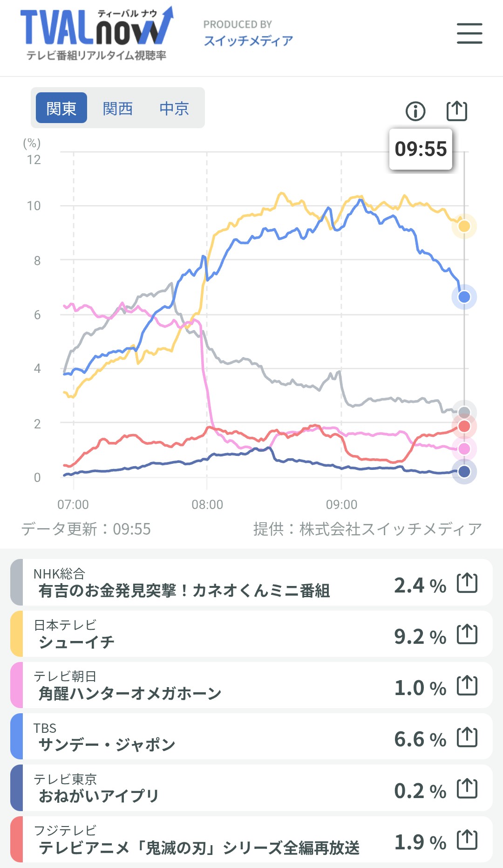The width and height of the screenshot is (503, 868).
Task: Select the dark blue テレビ東京 data point
Action: 464,472
